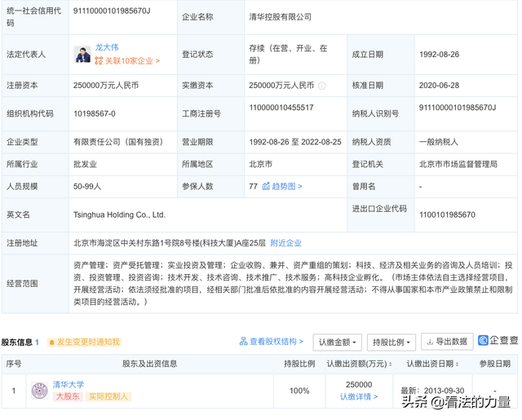
Task: Select staff size value 50-99人
Action: tap(87, 187)
